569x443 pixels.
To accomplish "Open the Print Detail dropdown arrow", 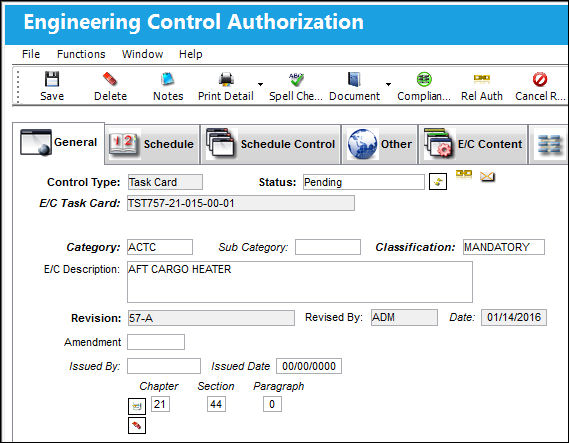I will (x=260, y=84).
